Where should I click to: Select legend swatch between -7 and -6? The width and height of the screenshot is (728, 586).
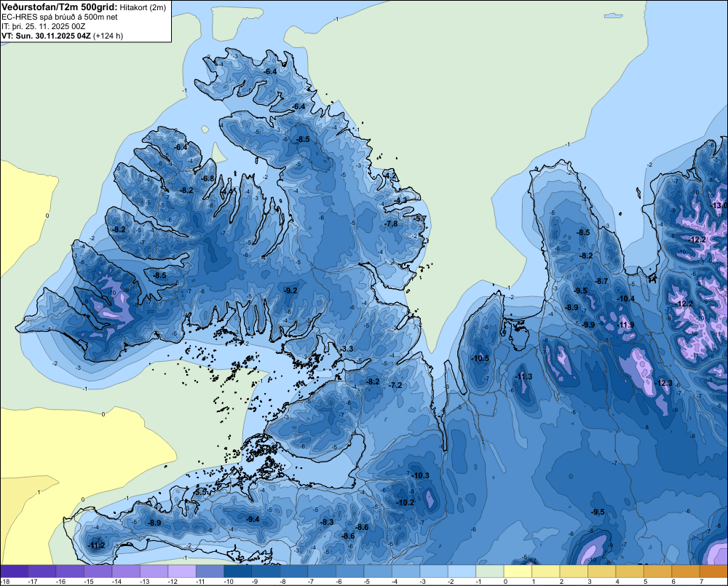322,571
